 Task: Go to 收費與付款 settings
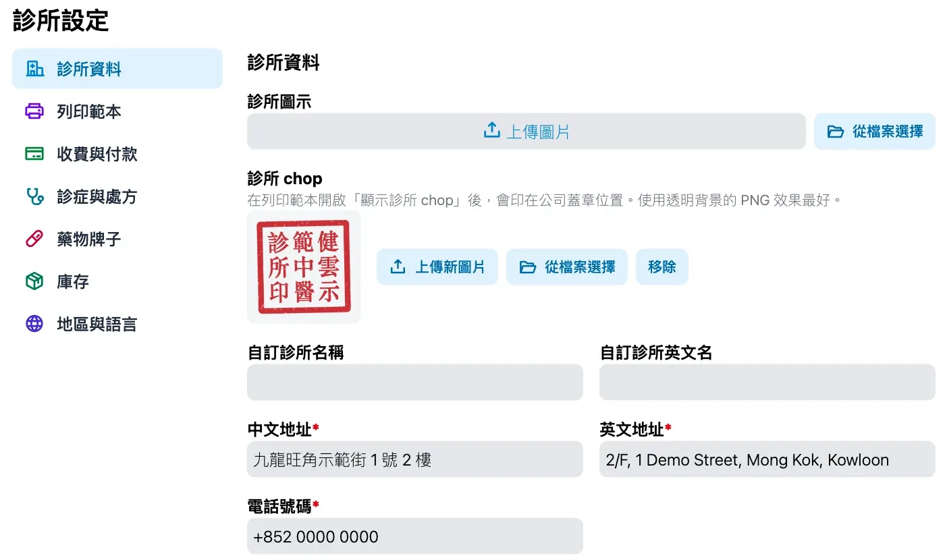pos(117,154)
